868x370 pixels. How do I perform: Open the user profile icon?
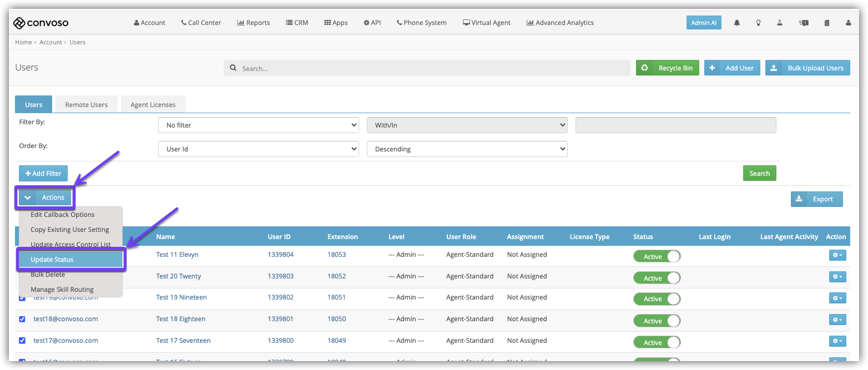[x=849, y=23]
